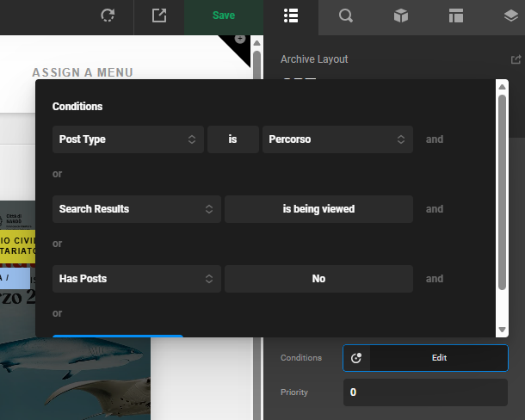This screenshot has height=420, width=525.
Task: Click the green Save button
Action: point(224,15)
